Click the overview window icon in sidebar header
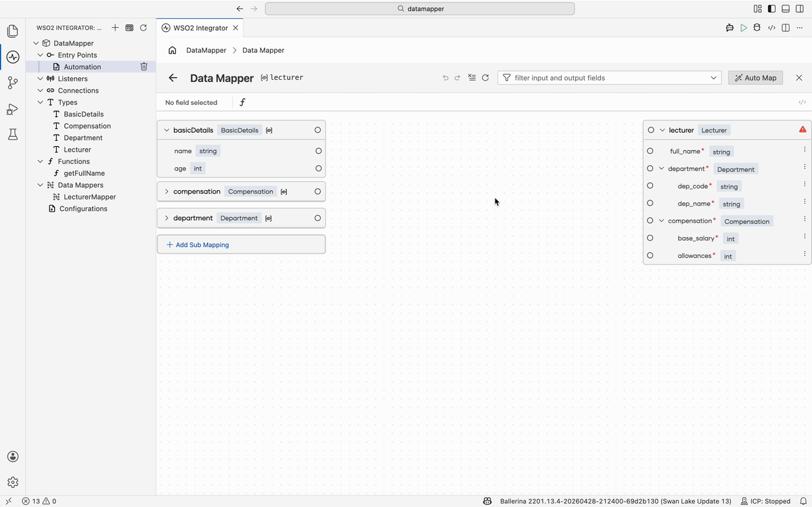The width and height of the screenshot is (812, 507). coord(129,28)
